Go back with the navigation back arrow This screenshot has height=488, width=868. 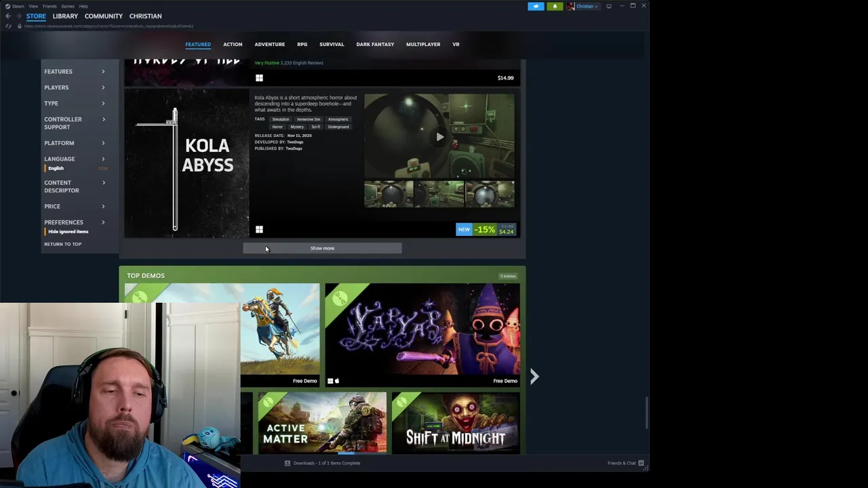(7, 16)
